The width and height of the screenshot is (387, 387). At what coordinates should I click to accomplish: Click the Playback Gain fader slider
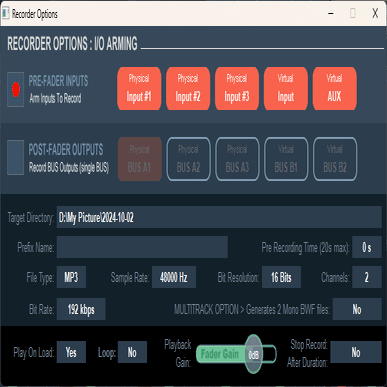[x=236, y=354]
